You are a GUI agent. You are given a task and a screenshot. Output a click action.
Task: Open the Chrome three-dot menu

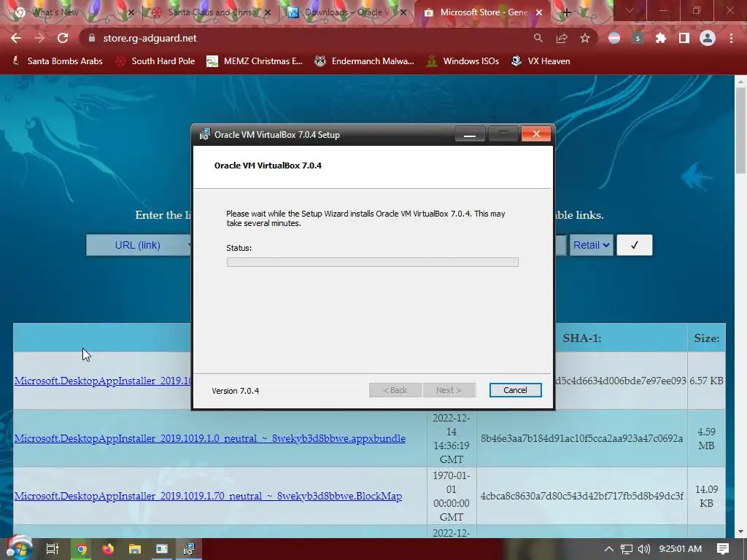coord(731,38)
